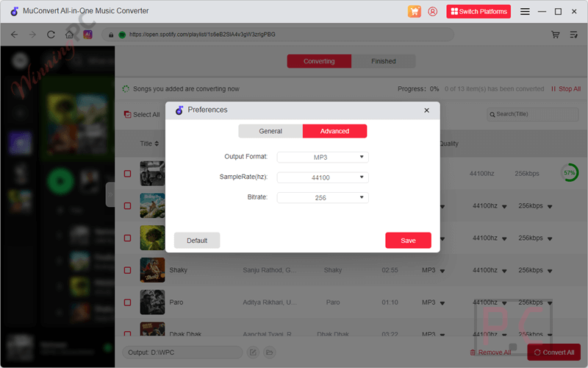Open the Finished tab

click(383, 61)
